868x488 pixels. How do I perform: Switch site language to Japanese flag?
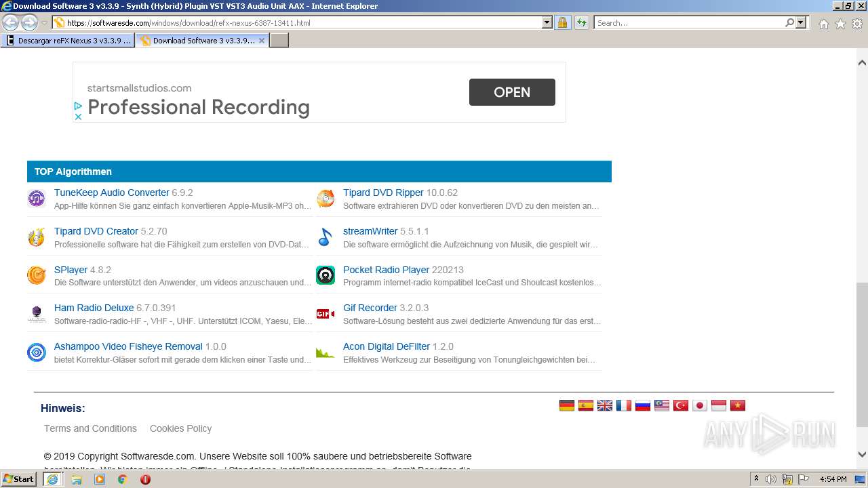[700, 405]
